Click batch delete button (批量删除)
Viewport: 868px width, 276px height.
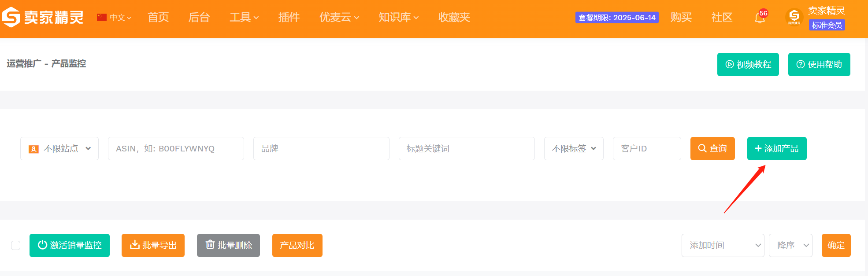click(228, 245)
